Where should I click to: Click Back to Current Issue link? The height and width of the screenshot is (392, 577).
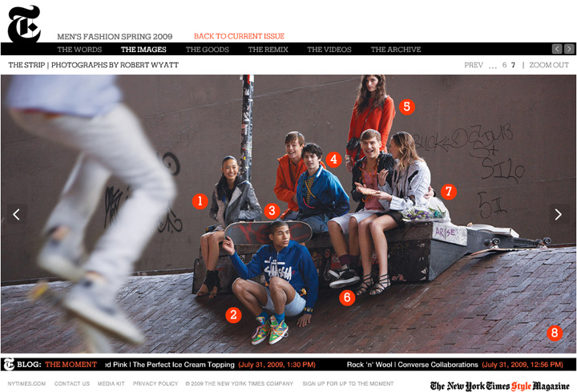pyautogui.click(x=239, y=36)
